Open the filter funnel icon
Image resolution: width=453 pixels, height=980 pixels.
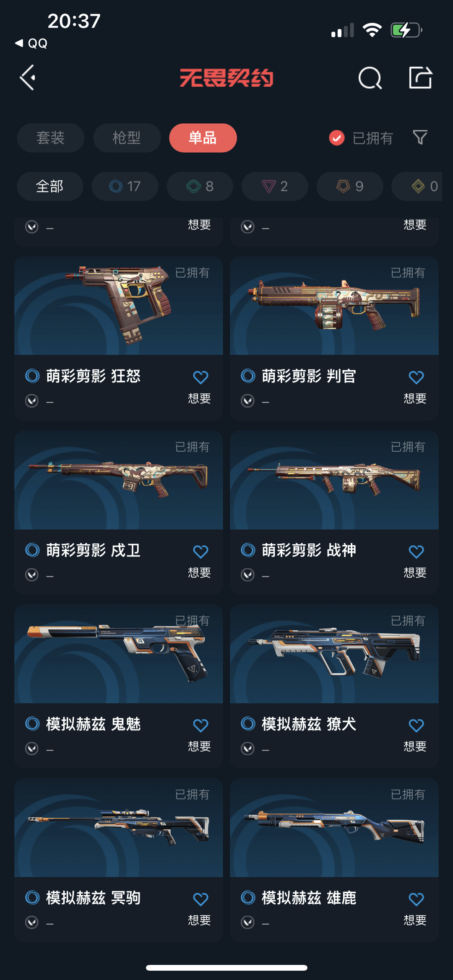(x=420, y=137)
